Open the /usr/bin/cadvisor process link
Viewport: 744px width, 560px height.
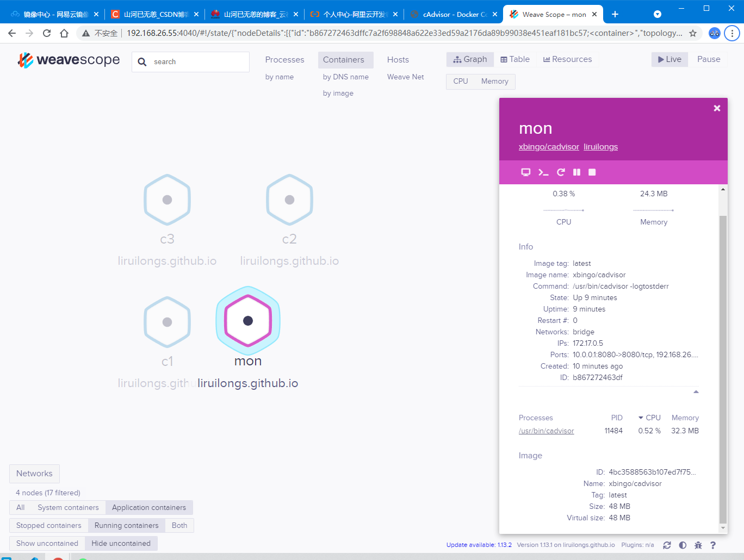[x=546, y=431]
